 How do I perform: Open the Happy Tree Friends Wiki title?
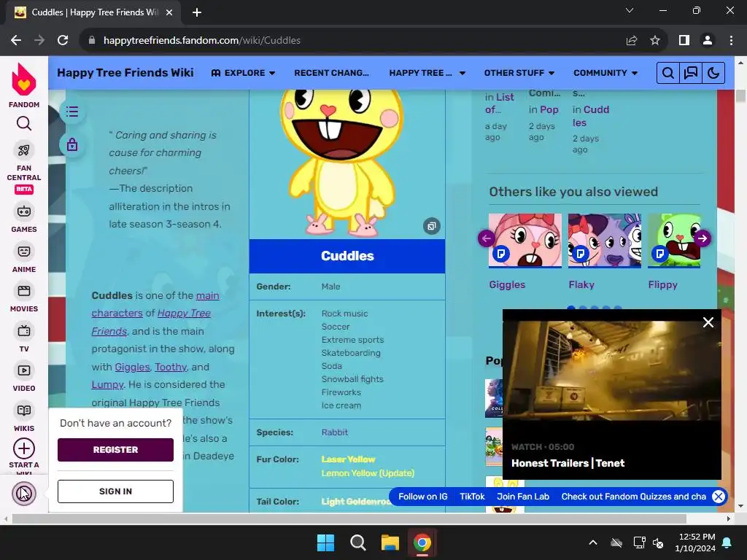tap(125, 72)
